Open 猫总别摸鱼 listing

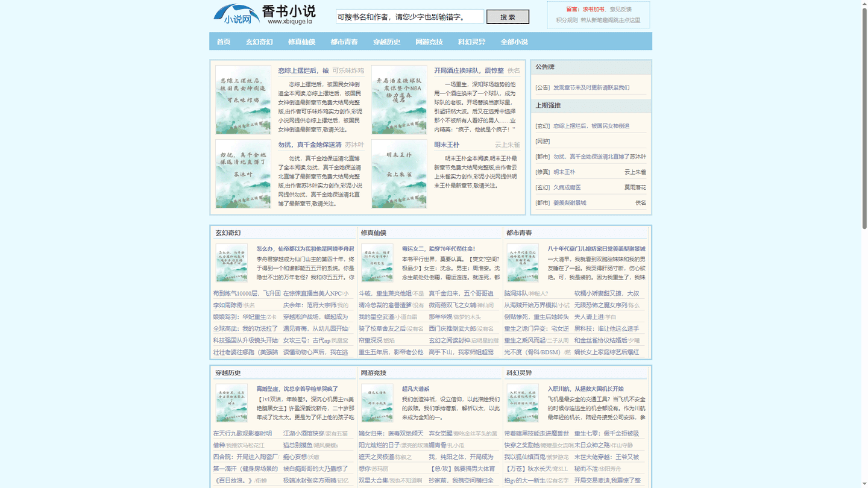pos(298,445)
